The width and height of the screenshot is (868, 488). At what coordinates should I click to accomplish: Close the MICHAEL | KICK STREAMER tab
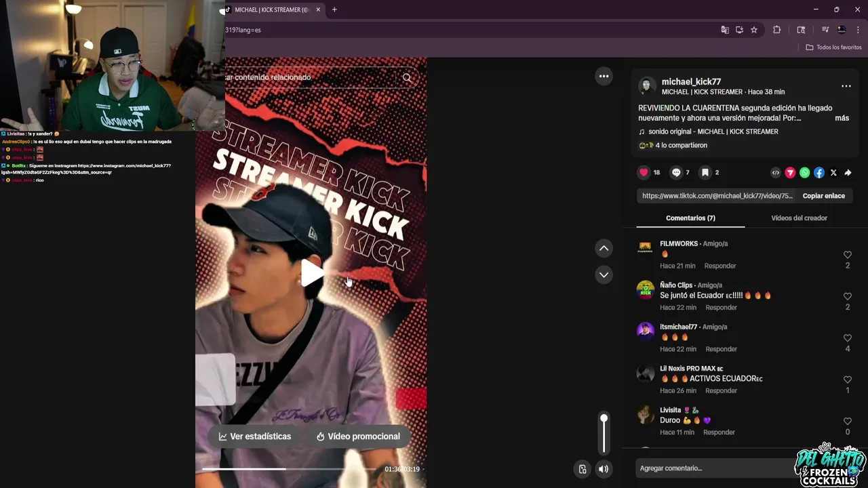coord(318,9)
